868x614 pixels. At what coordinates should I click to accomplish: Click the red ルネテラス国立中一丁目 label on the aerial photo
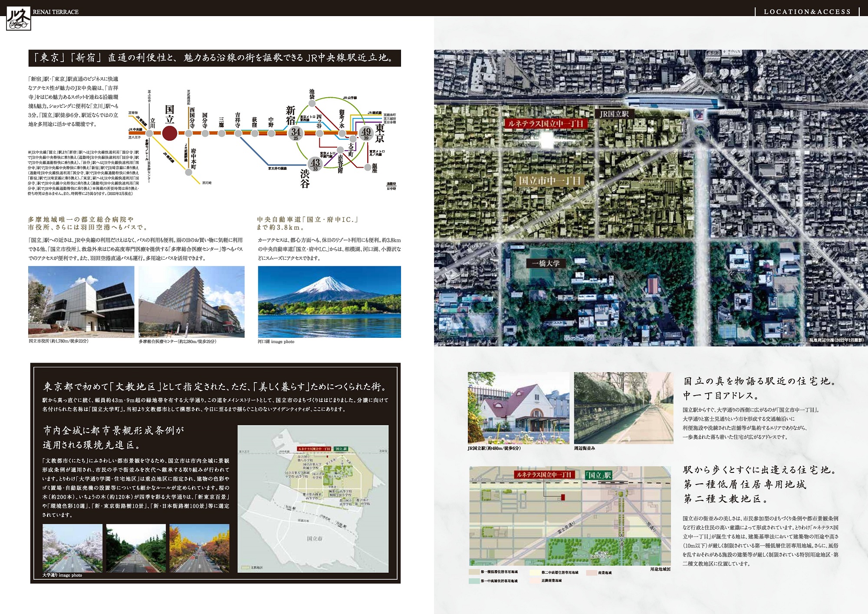546,124
